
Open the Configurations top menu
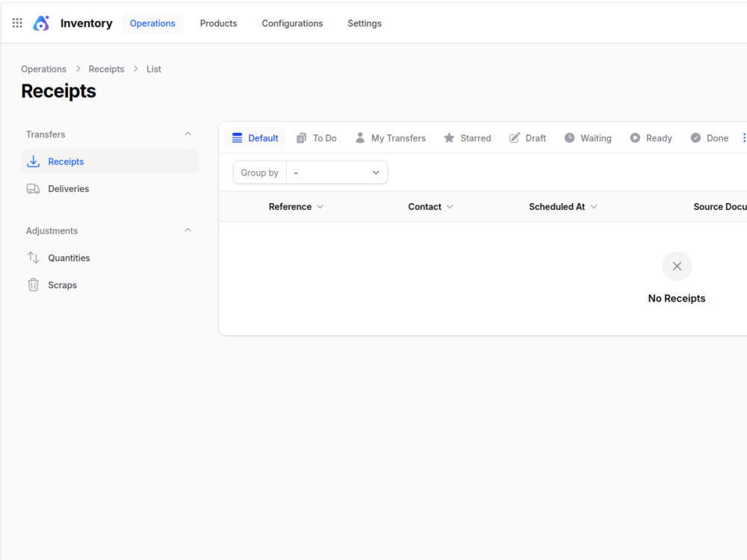(x=292, y=23)
